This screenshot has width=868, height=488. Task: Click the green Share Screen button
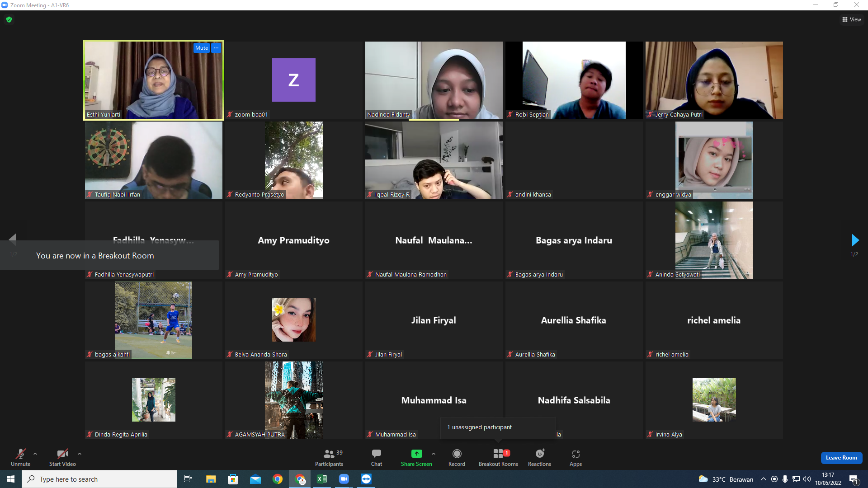[x=416, y=457]
